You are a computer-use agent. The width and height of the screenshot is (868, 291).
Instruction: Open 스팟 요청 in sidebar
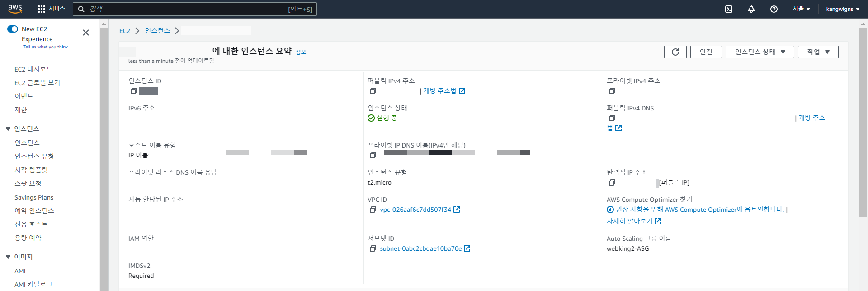(28, 183)
